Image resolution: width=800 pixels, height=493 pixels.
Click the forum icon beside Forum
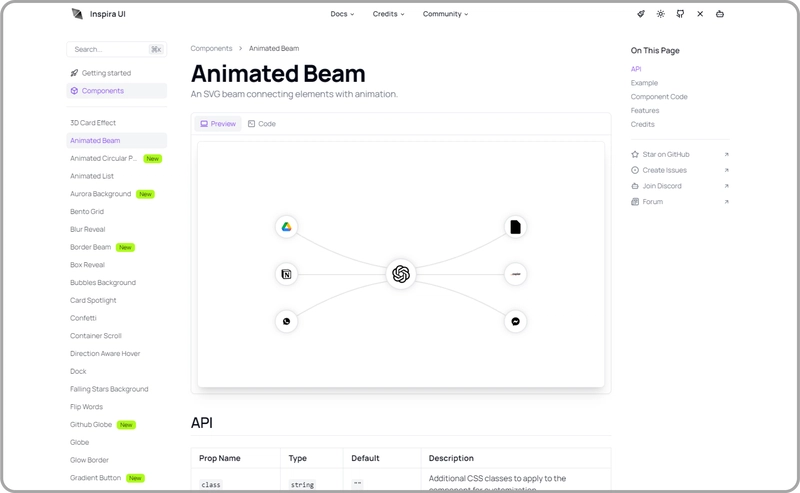click(x=635, y=202)
